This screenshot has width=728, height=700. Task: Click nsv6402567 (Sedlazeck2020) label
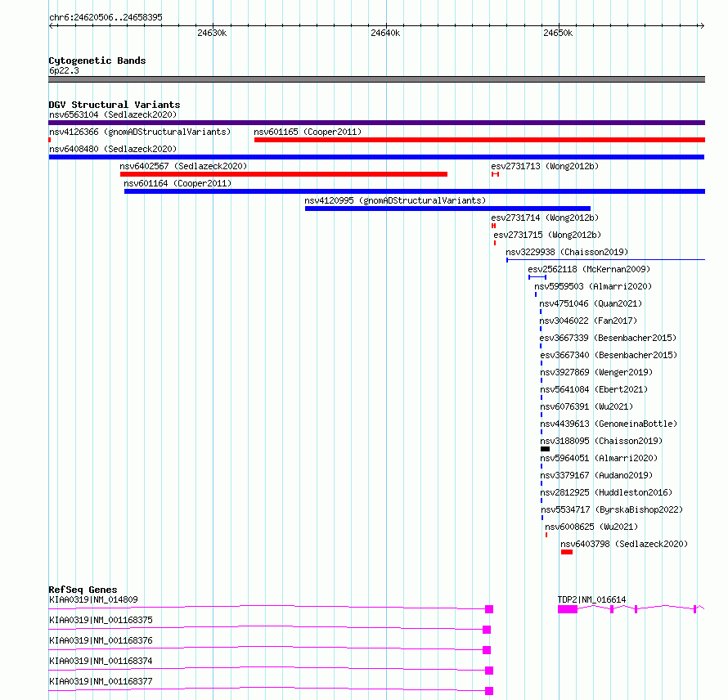[x=183, y=166]
